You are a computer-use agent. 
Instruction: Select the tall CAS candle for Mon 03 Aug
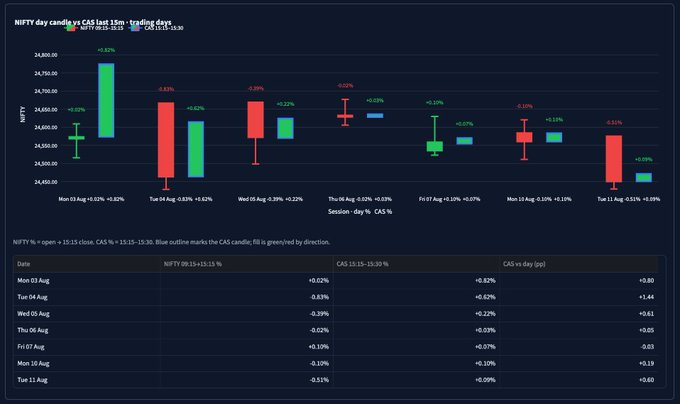click(x=106, y=101)
